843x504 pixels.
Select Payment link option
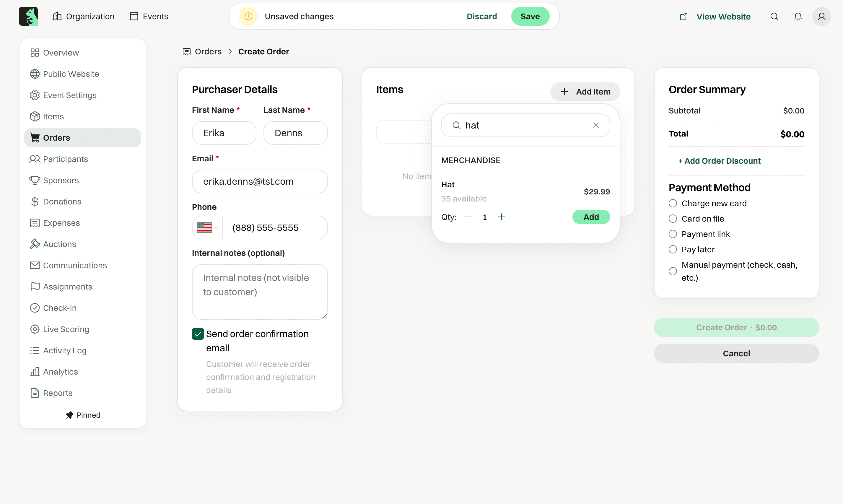click(x=673, y=234)
